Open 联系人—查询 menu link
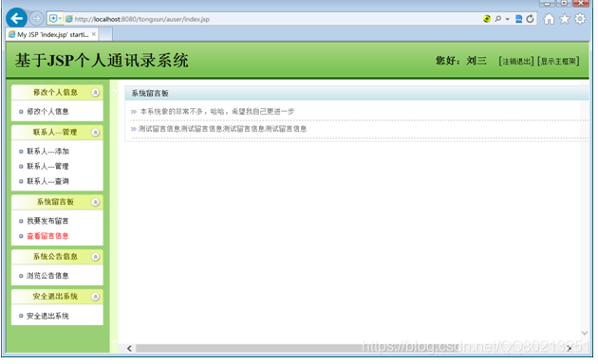Viewport: 598px width, 364px height. point(47,181)
